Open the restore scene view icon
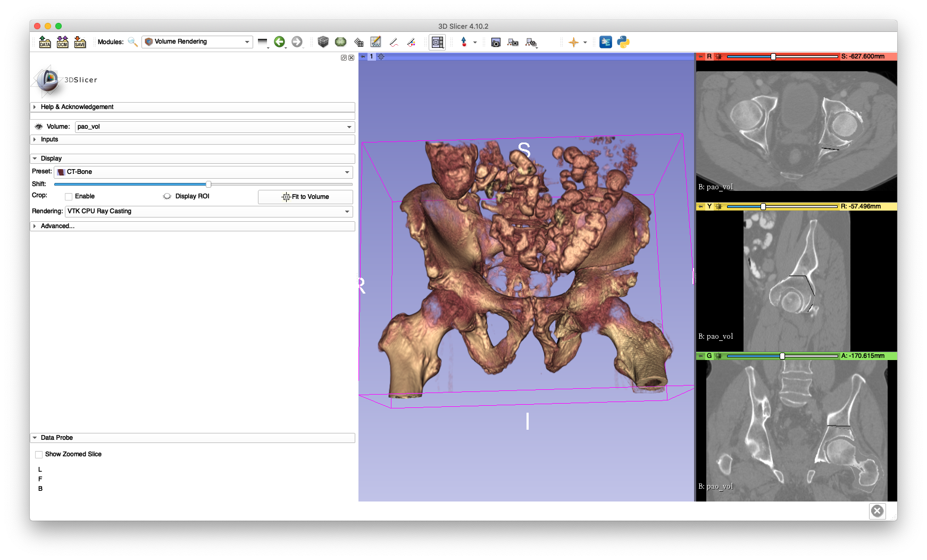The width and height of the screenshot is (927, 560). (531, 42)
